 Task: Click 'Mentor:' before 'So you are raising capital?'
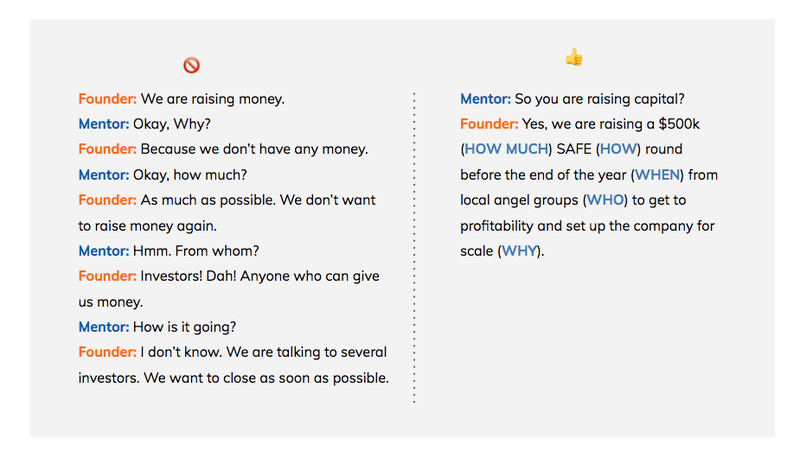coord(485,98)
